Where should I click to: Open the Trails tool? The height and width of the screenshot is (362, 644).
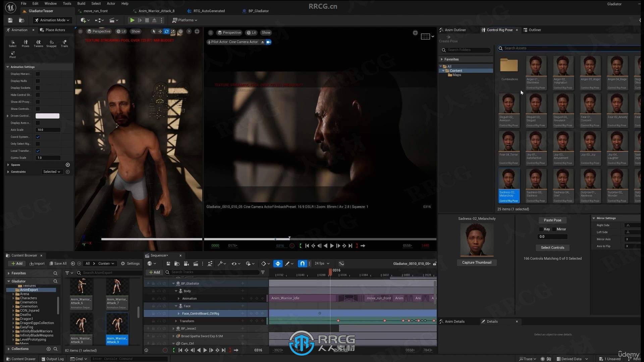coord(64,44)
